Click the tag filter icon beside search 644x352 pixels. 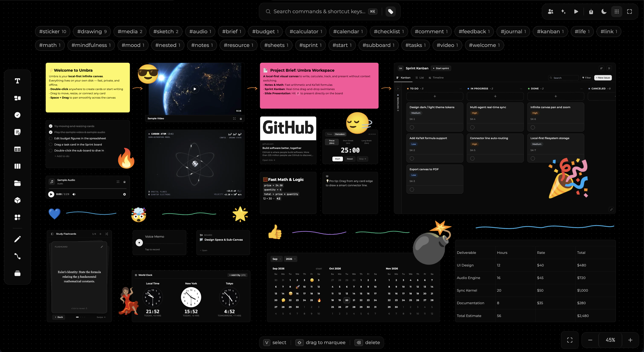click(x=390, y=11)
